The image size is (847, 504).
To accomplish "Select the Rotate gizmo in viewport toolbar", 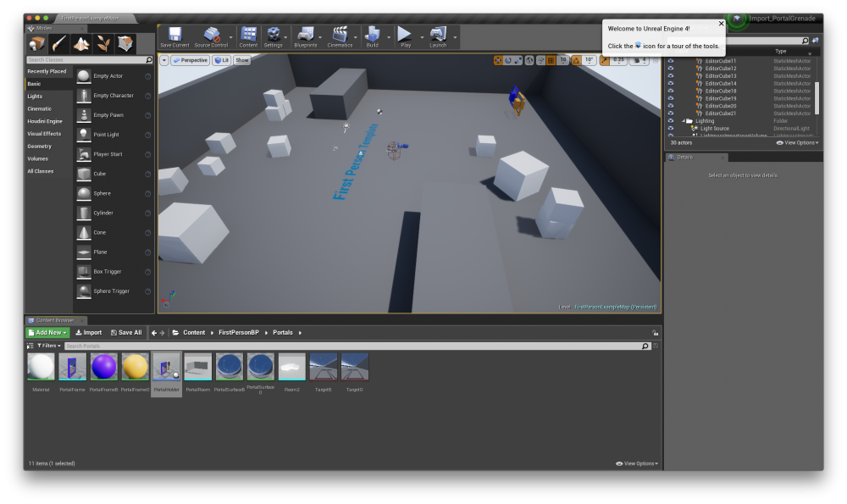I will coord(507,60).
